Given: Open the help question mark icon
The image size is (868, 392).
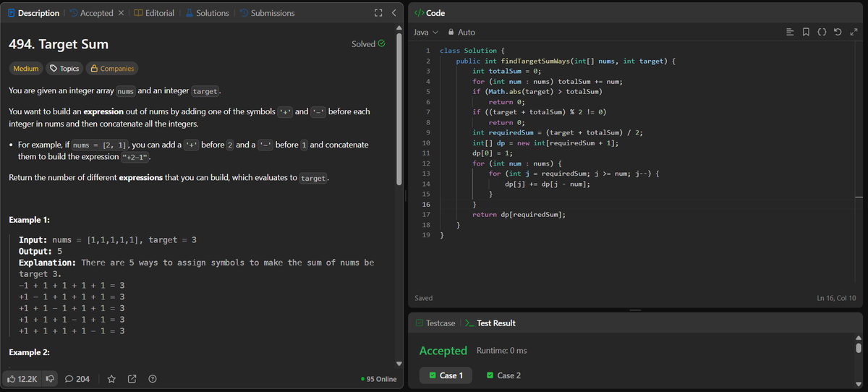Looking at the screenshot, I should [x=153, y=378].
